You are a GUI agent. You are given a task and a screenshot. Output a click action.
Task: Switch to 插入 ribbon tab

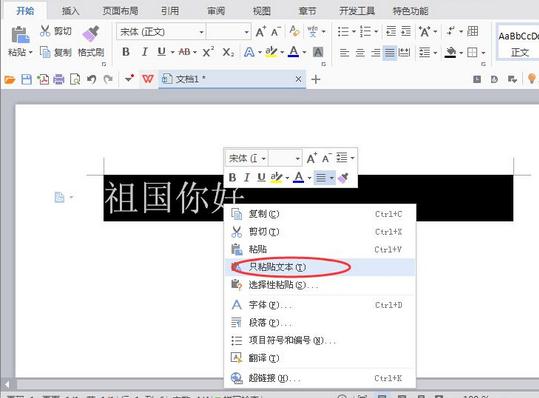click(70, 11)
